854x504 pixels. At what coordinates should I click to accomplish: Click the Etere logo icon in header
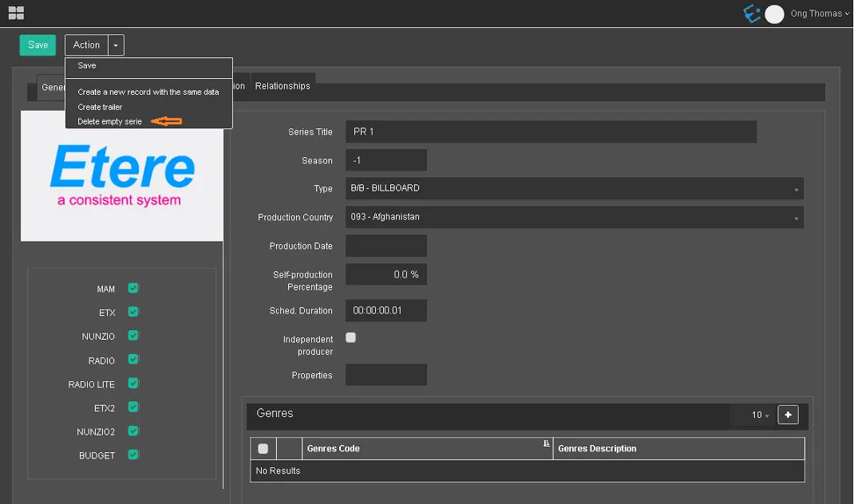752,14
